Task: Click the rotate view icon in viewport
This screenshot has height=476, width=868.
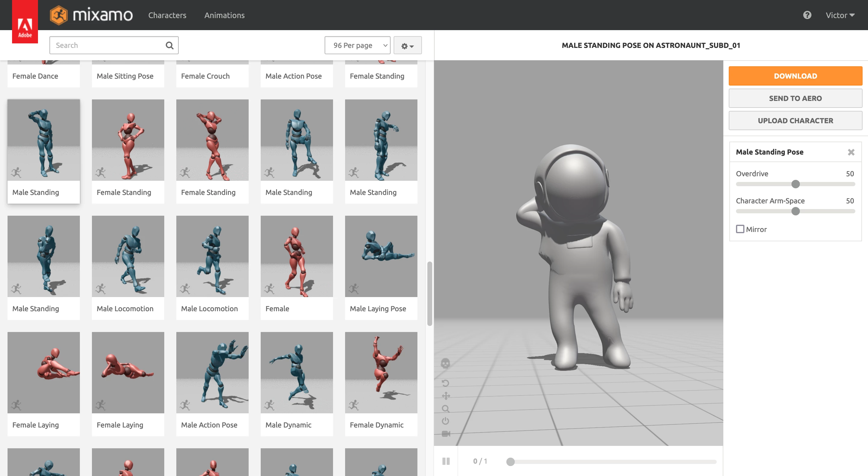Action: (x=445, y=383)
